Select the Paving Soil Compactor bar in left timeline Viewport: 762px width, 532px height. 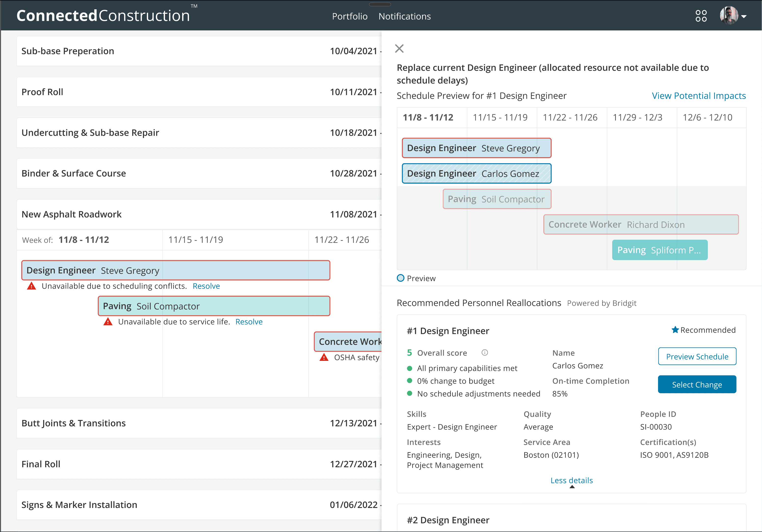214,306
